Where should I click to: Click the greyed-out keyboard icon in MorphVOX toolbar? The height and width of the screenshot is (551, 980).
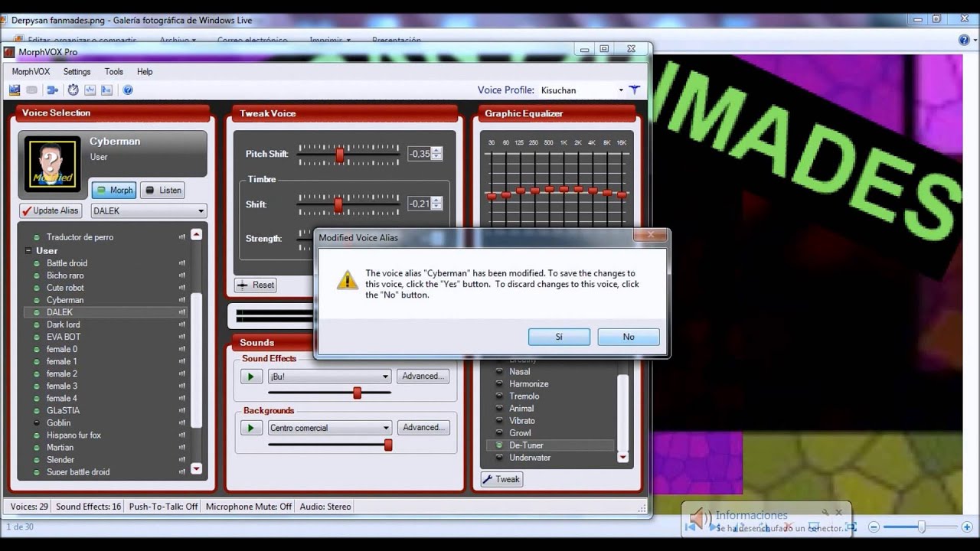click(x=32, y=90)
